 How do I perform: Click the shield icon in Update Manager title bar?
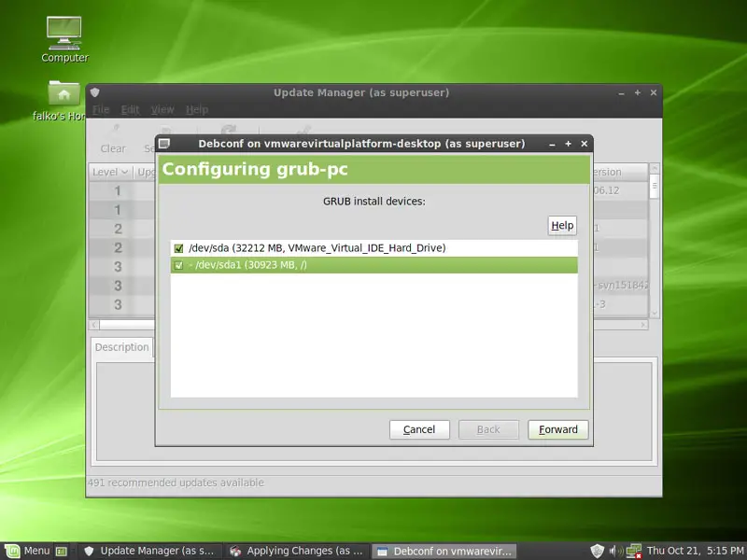tap(95, 92)
